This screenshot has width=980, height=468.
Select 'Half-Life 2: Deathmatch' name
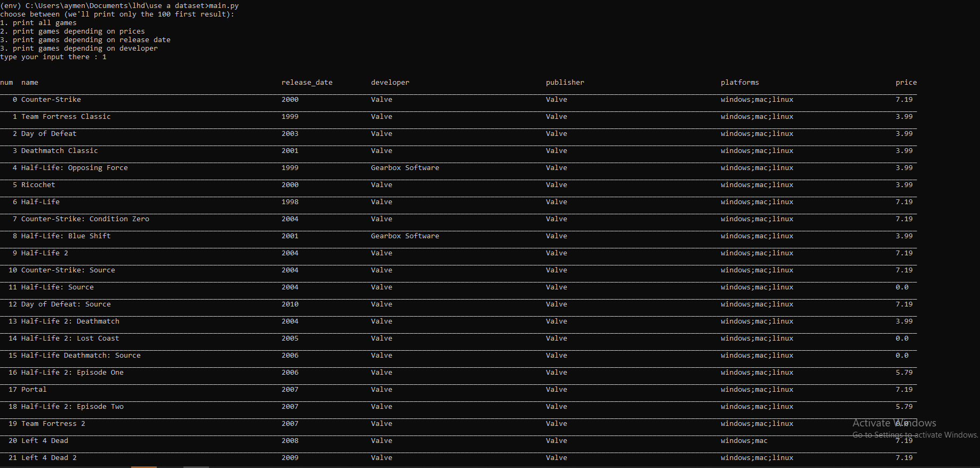[70, 321]
